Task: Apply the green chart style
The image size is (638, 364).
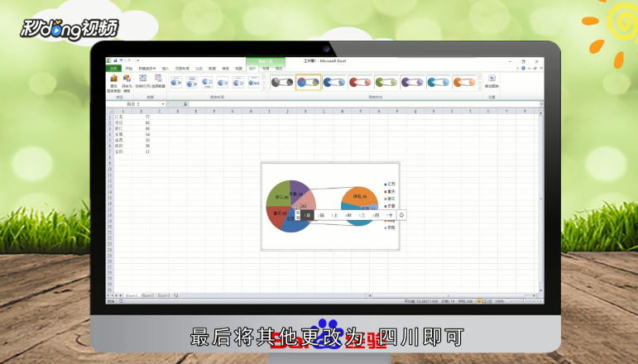Action: tap(386, 83)
